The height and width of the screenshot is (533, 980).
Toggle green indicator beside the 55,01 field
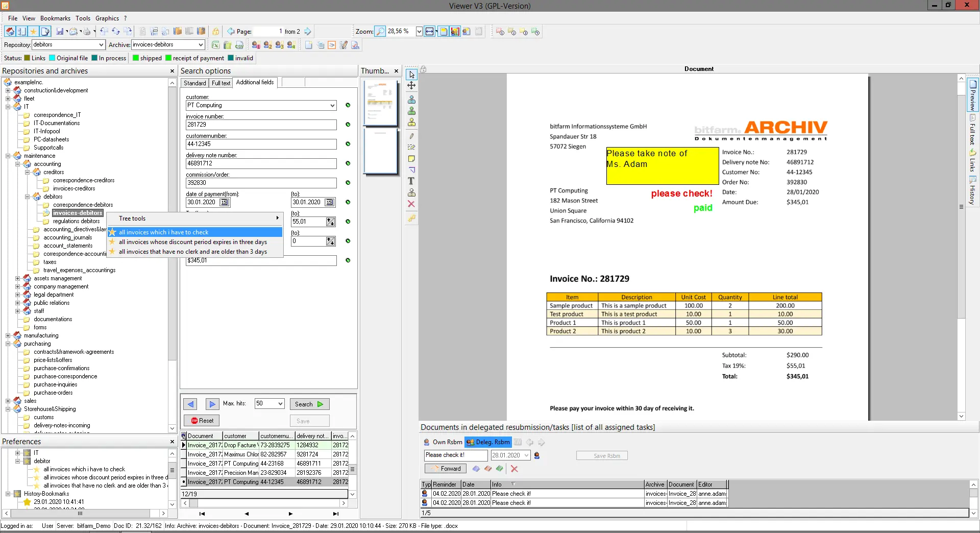(348, 222)
